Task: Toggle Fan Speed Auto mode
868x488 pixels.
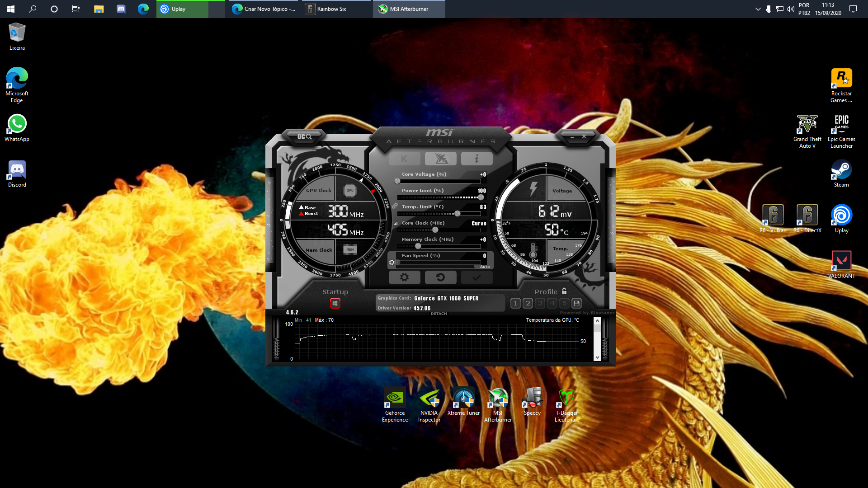Action: (485, 267)
